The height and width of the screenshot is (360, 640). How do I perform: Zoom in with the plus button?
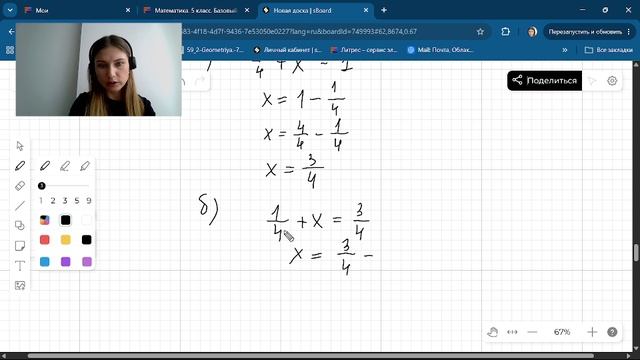pyautogui.click(x=592, y=332)
